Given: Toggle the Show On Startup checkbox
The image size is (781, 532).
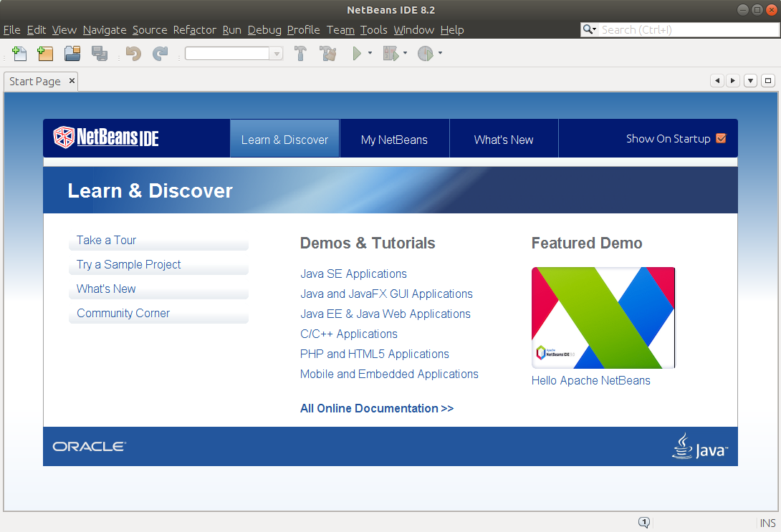Looking at the screenshot, I should coord(721,138).
